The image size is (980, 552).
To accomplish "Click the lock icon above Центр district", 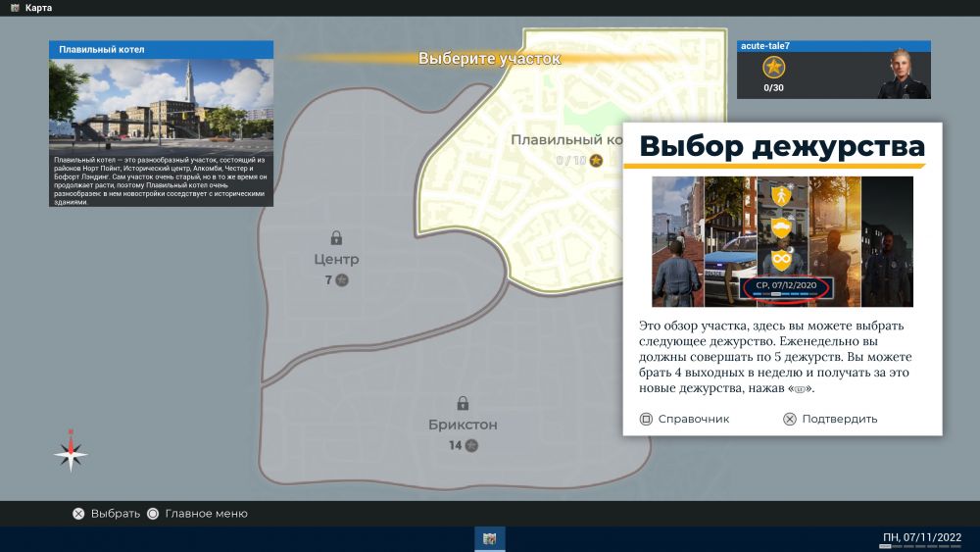I will (336, 237).
